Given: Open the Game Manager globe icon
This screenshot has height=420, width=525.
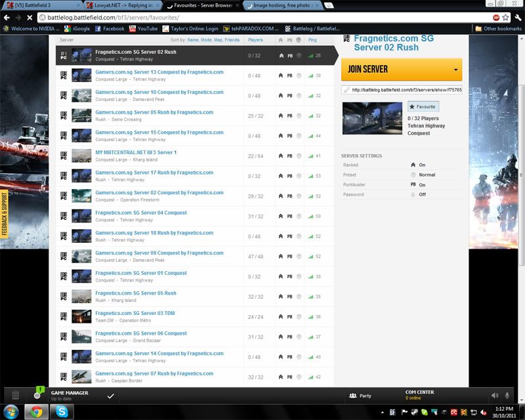Looking at the screenshot, I should pos(37,396).
